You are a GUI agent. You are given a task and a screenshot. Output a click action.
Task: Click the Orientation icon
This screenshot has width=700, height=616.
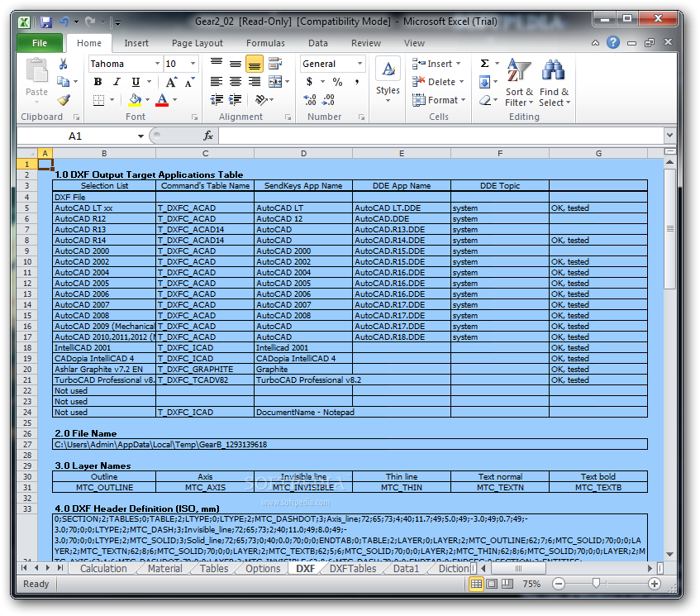point(261,99)
